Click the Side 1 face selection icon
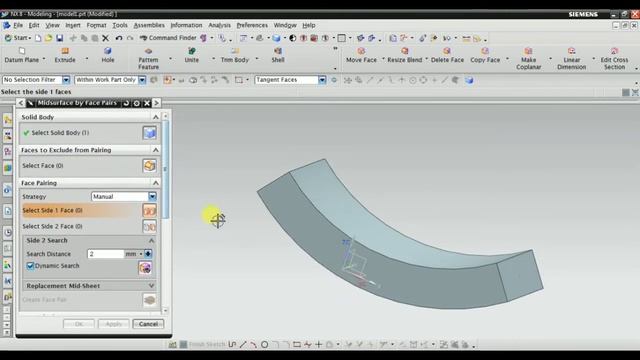Image resolution: width=640 pixels, height=360 pixels. pos(149,210)
